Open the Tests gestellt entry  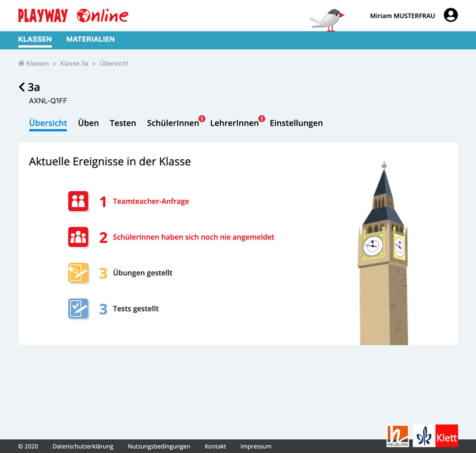point(136,309)
